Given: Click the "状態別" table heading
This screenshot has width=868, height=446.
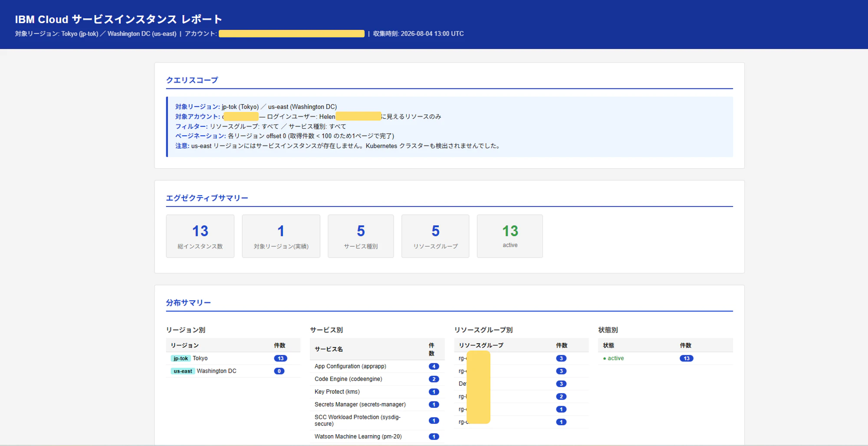Looking at the screenshot, I should [608, 330].
